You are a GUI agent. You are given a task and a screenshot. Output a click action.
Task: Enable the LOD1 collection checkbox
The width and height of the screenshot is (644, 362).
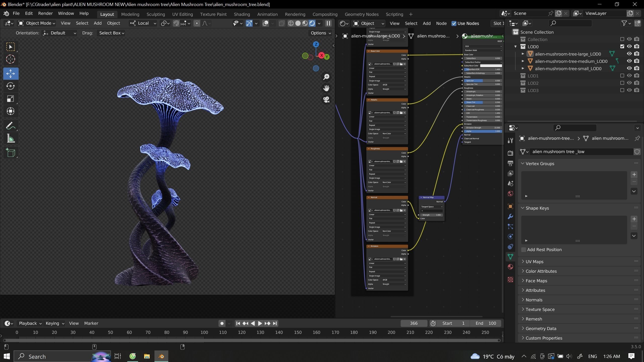(x=622, y=76)
